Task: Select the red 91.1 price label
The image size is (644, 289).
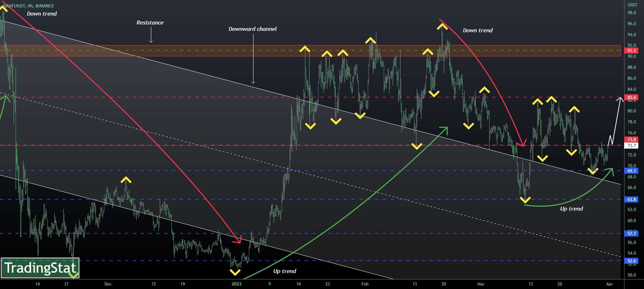Action: pyautogui.click(x=632, y=51)
